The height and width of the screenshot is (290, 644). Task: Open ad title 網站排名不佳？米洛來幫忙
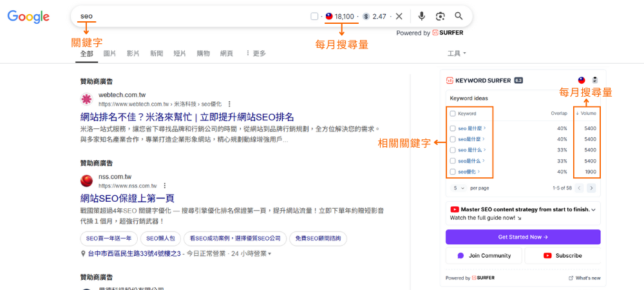pos(187,116)
